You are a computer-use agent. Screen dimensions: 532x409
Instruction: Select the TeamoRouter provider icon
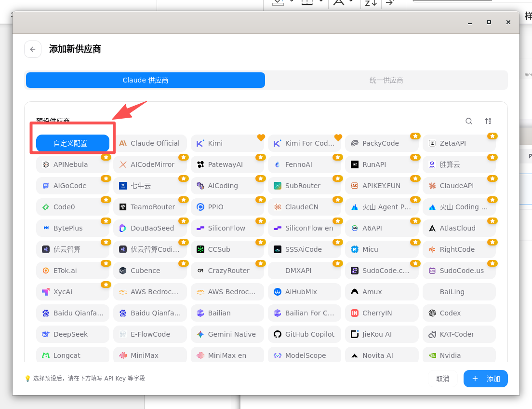(x=123, y=207)
